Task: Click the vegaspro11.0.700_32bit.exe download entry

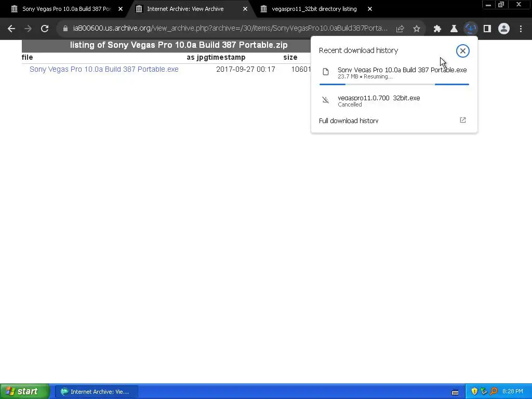Action: [x=379, y=98]
